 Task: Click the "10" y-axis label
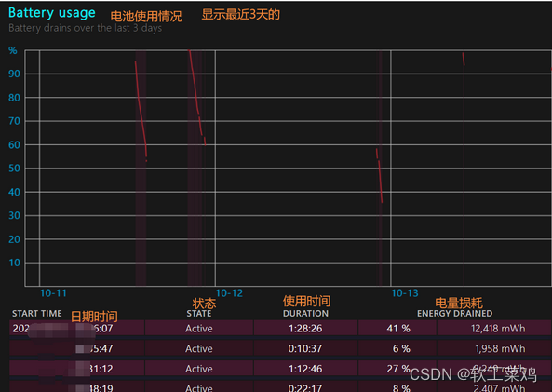tap(14, 263)
